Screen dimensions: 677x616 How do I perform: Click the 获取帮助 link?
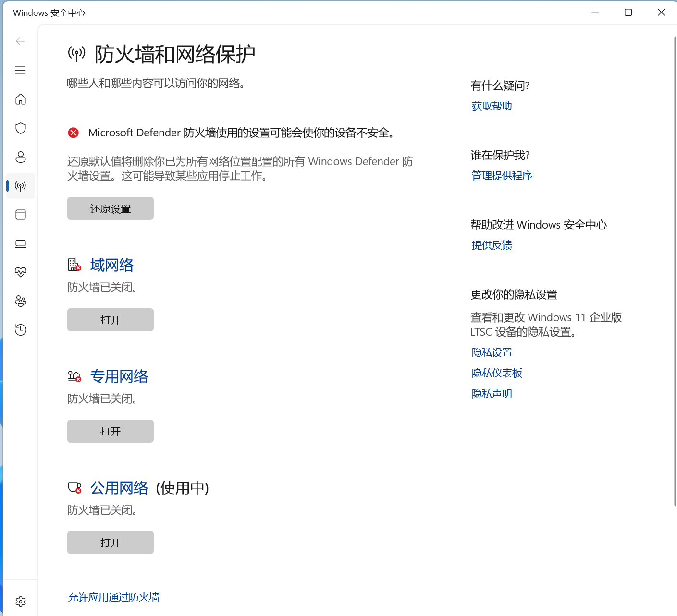tap(491, 106)
